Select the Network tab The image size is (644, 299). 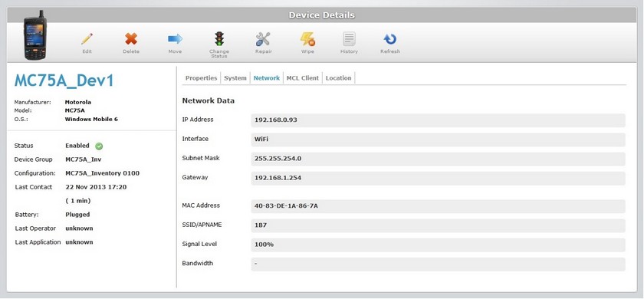coord(267,78)
